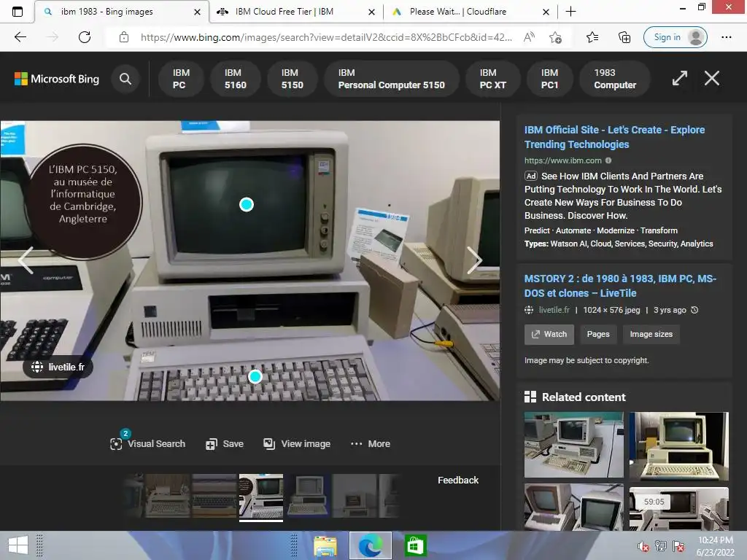Select the IBM PC XT chip
Viewport: 747px width, 560px height.
[x=492, y=79]
